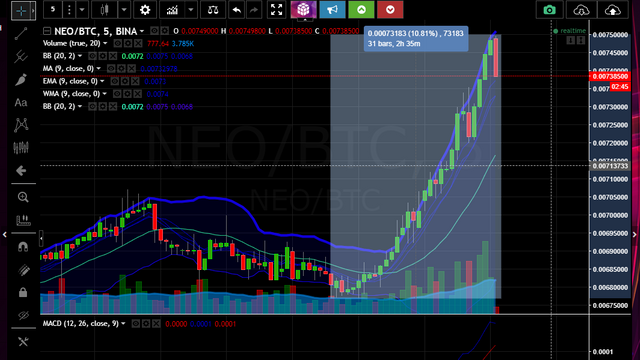Hide the MA (9, close, 0) indicator
This screenshot has height=360, width=640.
point(111,69)
